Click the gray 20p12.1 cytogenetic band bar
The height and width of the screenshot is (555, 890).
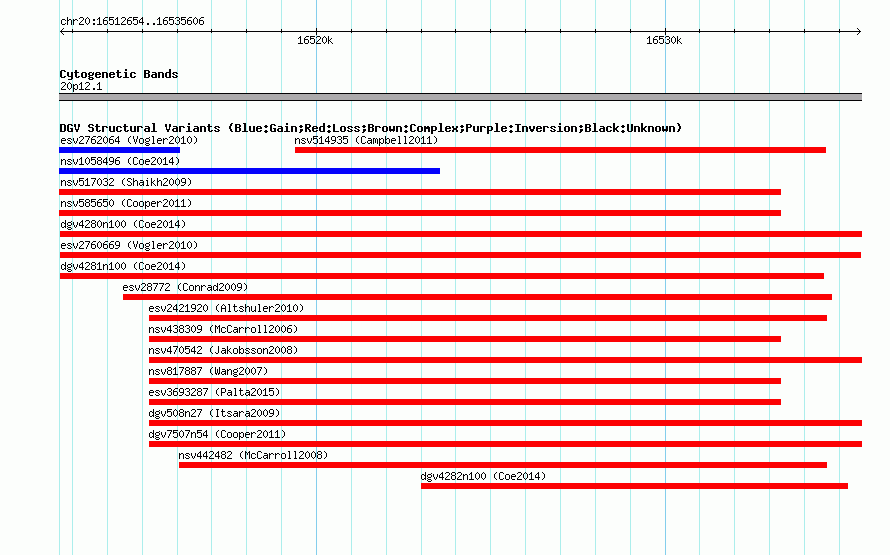click(x=460, y=97)
